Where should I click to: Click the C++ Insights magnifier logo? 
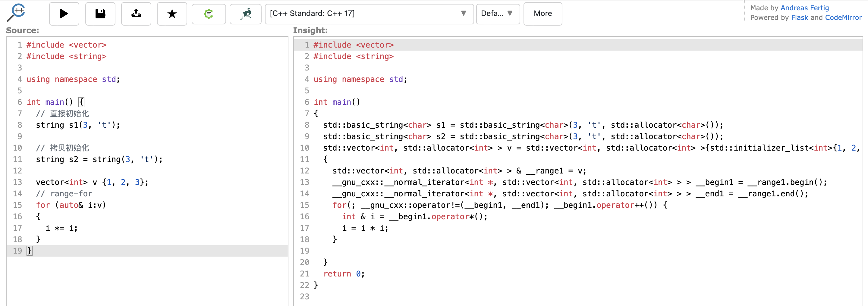point(16,12)
